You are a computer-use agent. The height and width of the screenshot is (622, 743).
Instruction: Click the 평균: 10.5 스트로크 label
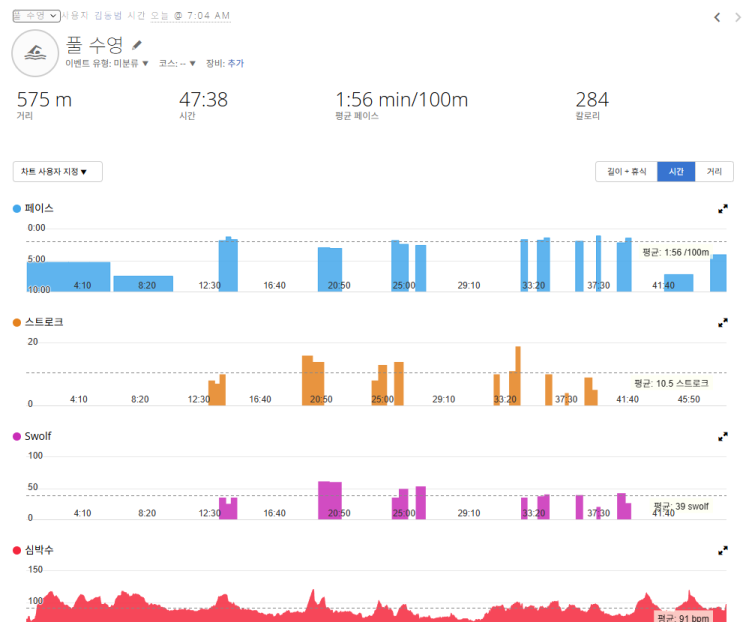pyautogui.click(x=671, y=383)
